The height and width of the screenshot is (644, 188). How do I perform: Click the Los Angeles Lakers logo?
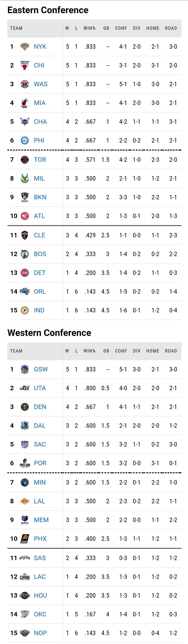(25, 501)
